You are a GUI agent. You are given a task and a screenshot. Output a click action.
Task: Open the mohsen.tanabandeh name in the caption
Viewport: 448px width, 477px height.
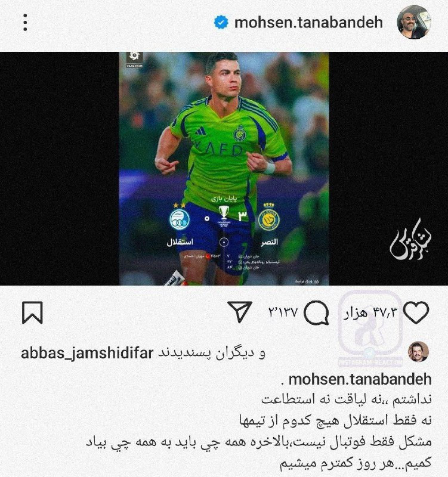[x=360, y=379]
